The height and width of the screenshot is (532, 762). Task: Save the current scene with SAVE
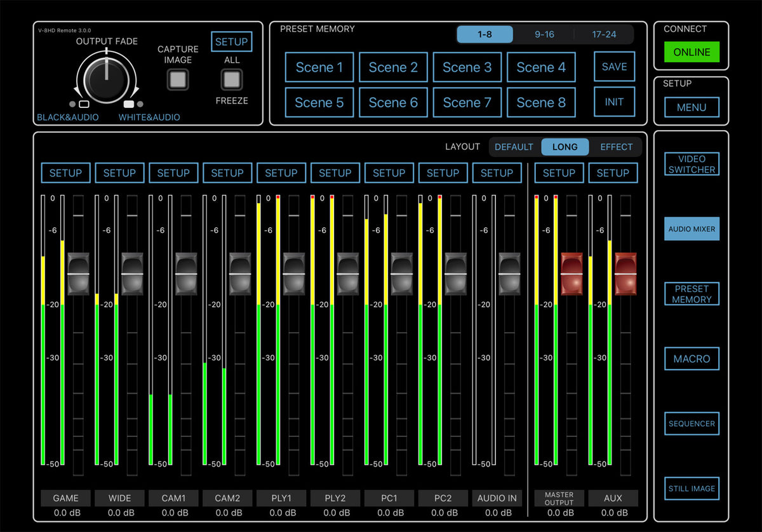[x=614, y=67]
